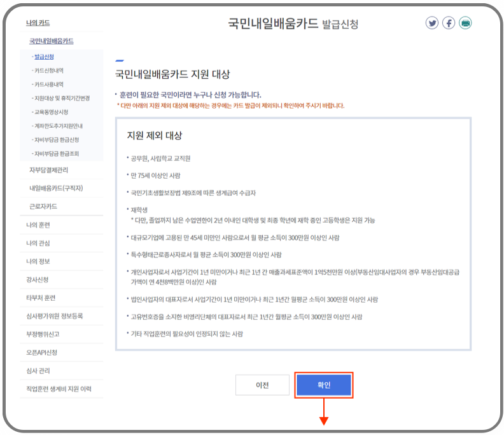The height and width of the screenshot is (435, 504).
Task: Go to 자부담결제관리 menu
Action: click(49, 170)
